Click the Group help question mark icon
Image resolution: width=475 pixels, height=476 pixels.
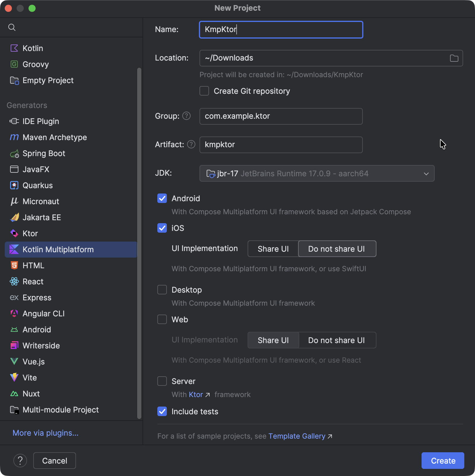[186, 116]
